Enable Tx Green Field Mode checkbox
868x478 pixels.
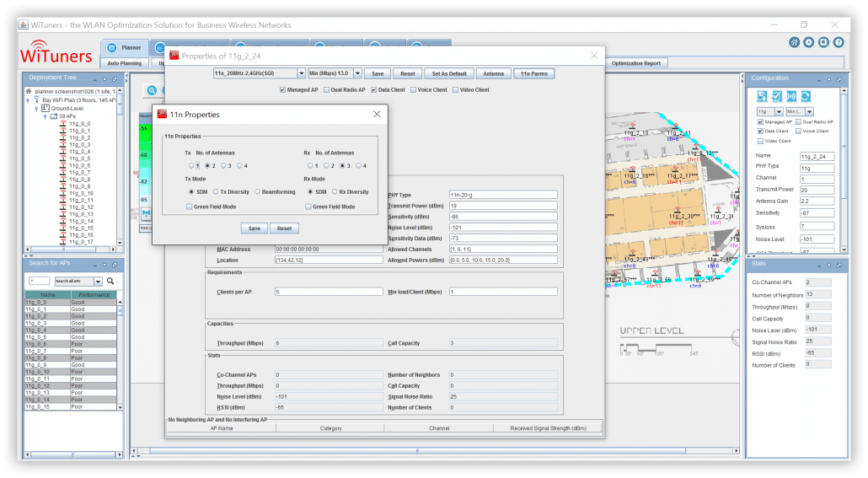pyautogui.click(x=190, y=207)
